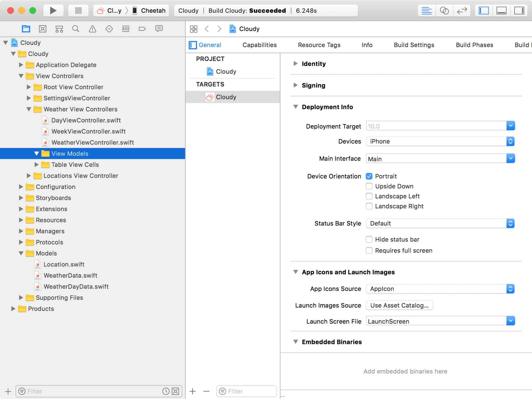The width and height of the screenshot is (532, 399).
Task: Show only files with source-control status
Action: (175, 391)
